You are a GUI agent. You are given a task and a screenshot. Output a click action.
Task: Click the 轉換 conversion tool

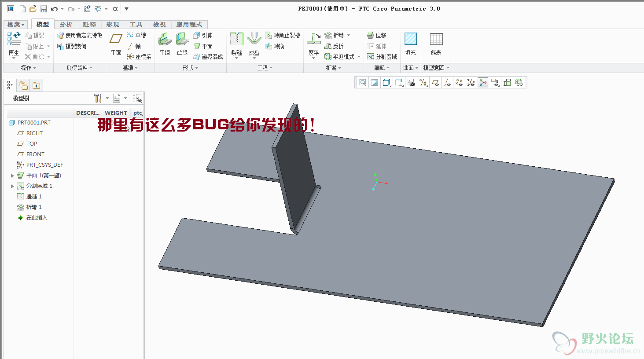[x=274, y=46]
